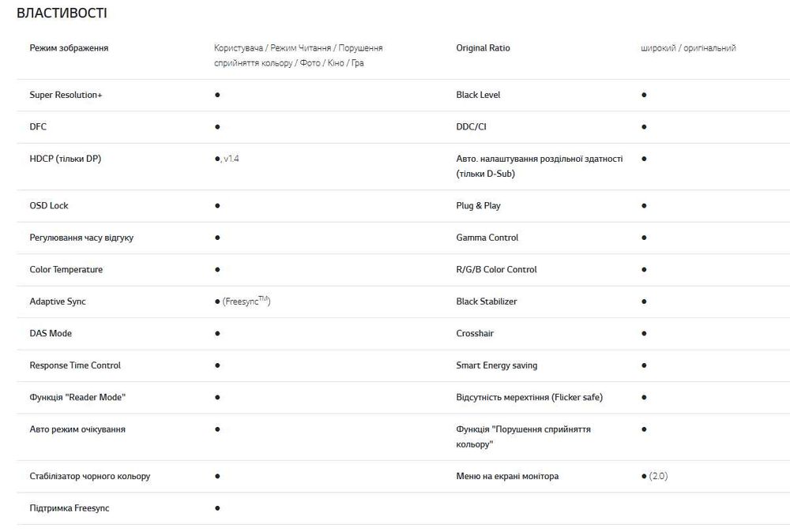Click the bullet next to Super Resolution+

(x=217, y=95)
